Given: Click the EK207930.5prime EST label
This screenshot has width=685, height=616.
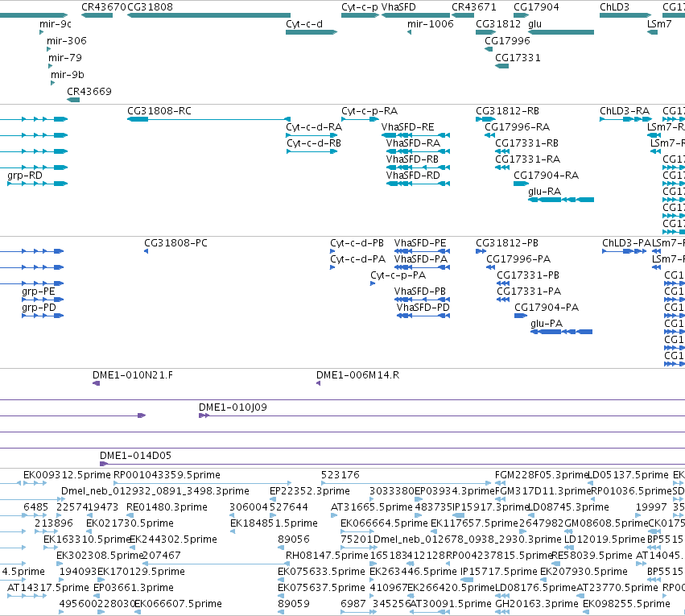Looking at the screenshot, I should point(584,572).
